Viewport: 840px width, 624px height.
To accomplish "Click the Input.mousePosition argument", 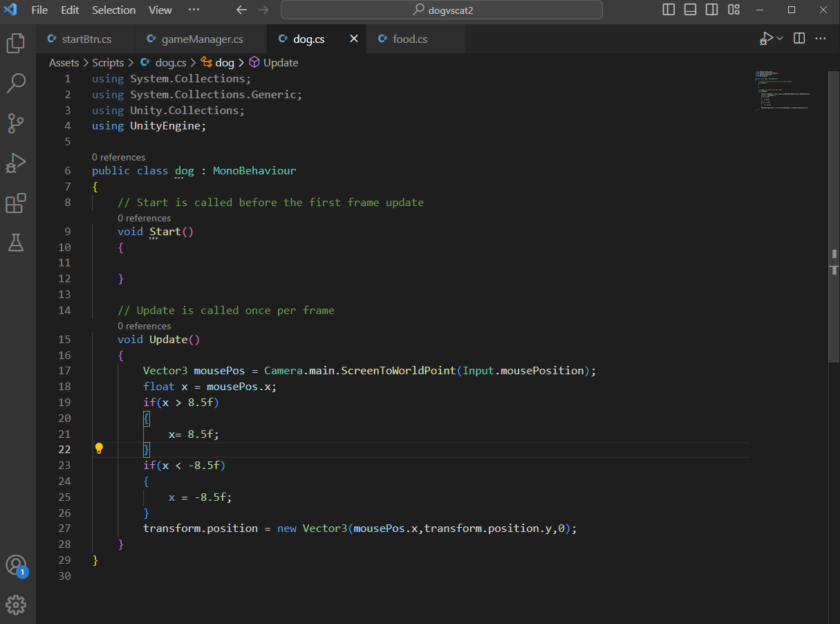I will 523,371.
